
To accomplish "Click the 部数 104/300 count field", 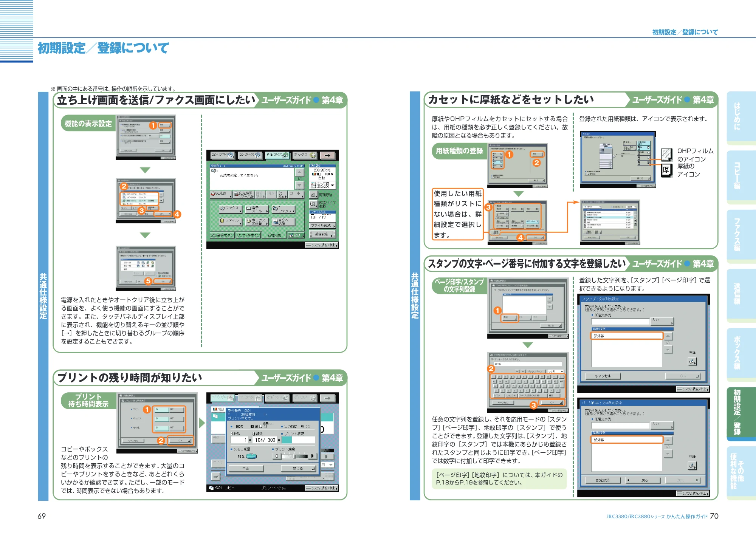I will [265, 440].
